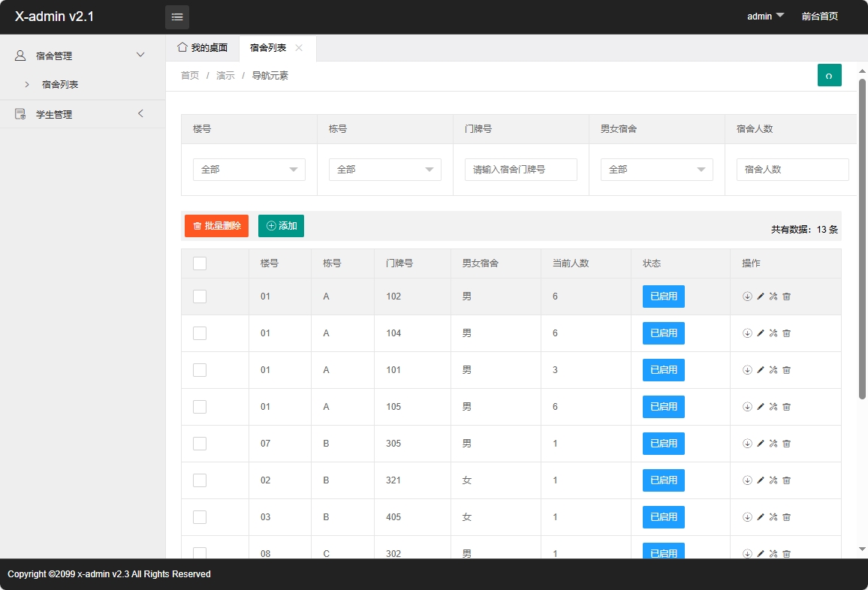Click the trash delete icon for dorm 104
Screen dimensions: 868x590
click(x=786, y=333)
